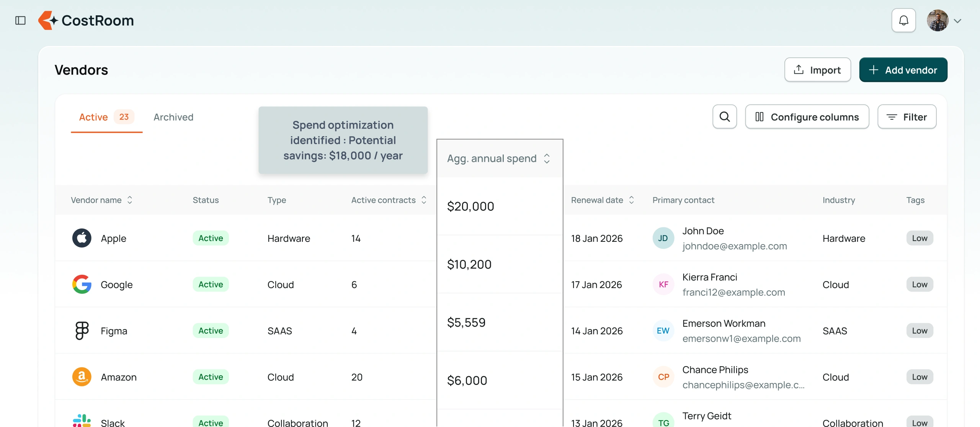
Task: Open the user profile dropdown chevron
Action: [x=957, y=21]
